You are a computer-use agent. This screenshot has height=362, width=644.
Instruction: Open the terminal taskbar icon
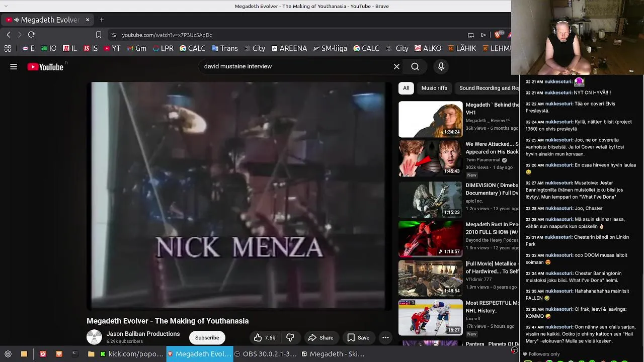[74, 354]
